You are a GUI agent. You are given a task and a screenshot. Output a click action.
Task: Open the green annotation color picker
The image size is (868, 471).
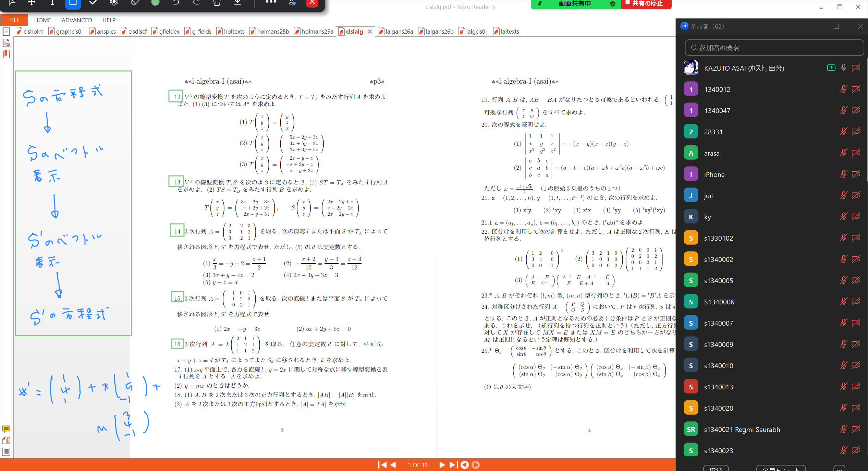tap(155, 3)
